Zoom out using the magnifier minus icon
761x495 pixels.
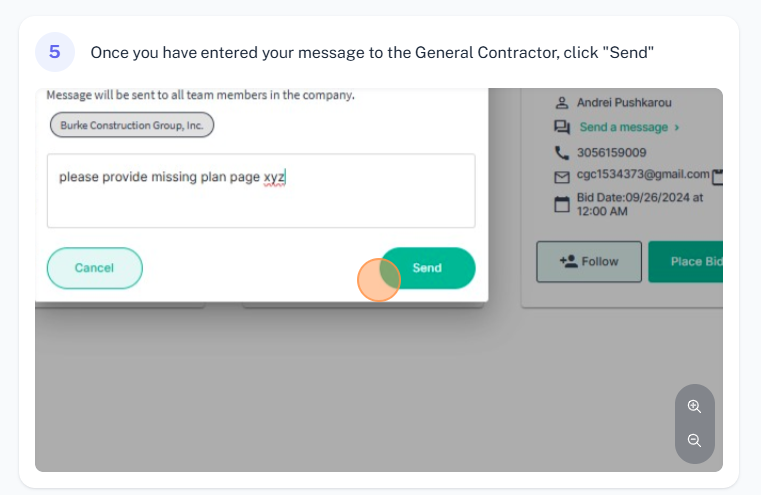[695, 440]
